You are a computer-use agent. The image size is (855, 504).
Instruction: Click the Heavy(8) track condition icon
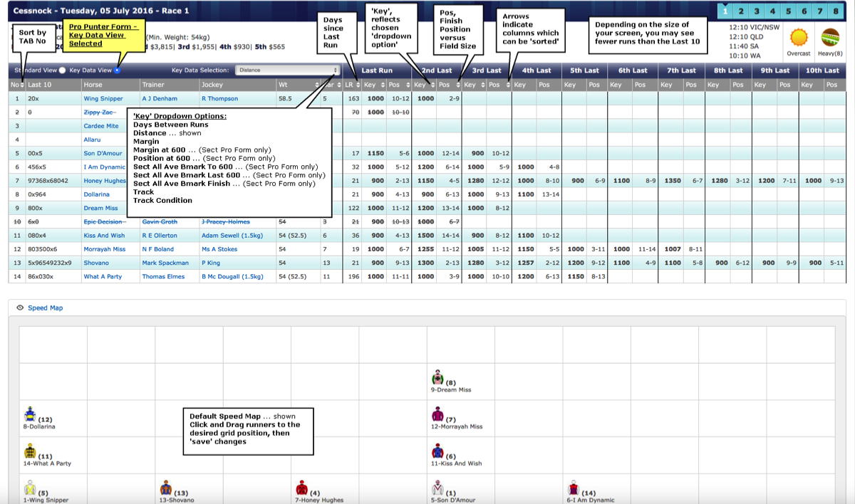point(829,38)
